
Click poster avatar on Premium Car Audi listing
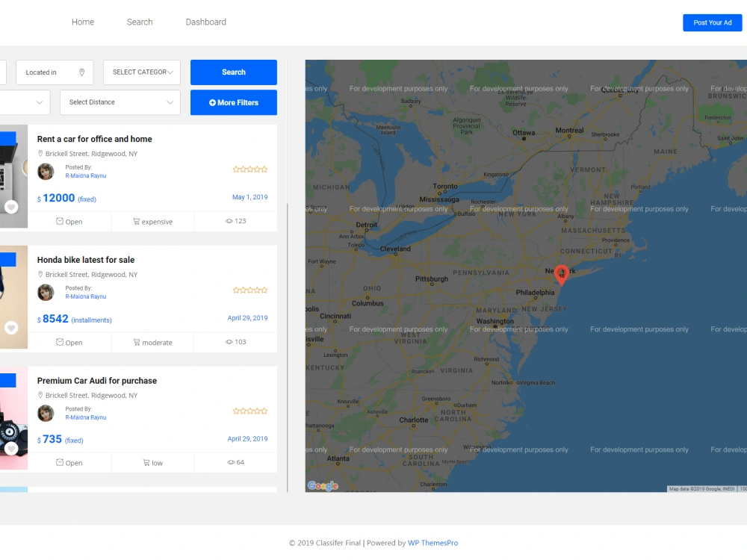[x=46, y=414]
